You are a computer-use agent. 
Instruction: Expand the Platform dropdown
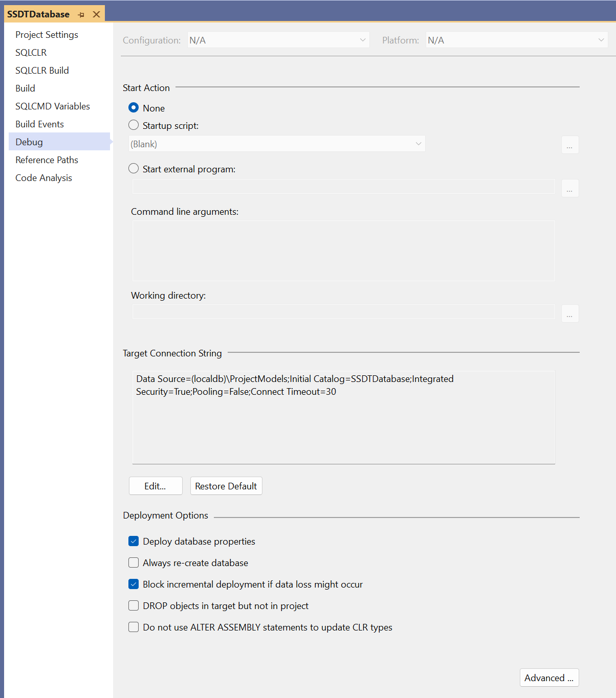click(x=517, y=40)
